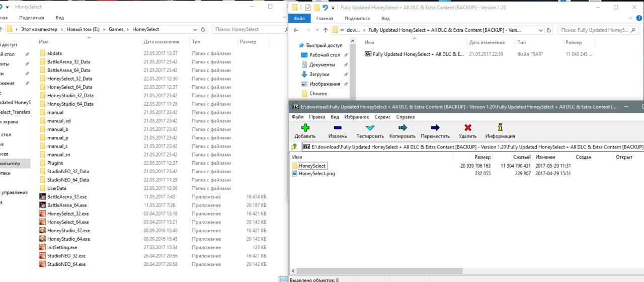Image resolution: width=644 pixels, height=282 pixels.
Task: Expand the address bar history dropdown for HoneySelect
Action: (195, 30)
